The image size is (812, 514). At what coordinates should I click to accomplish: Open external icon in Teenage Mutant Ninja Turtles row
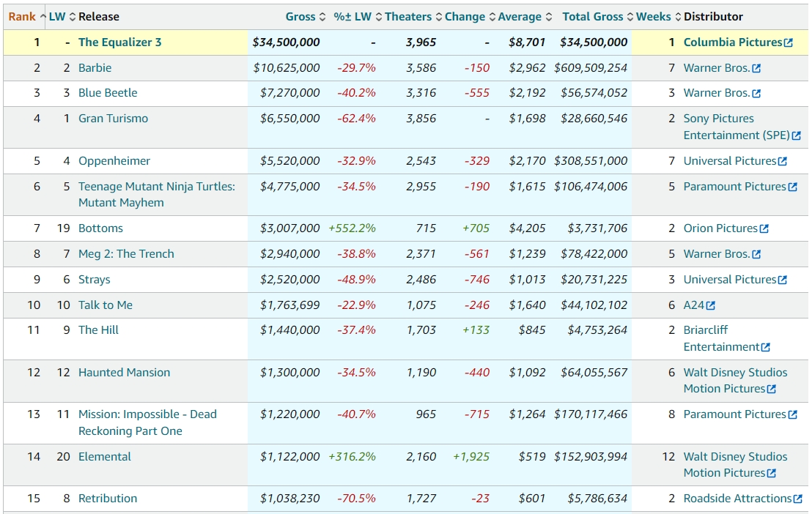792,187
